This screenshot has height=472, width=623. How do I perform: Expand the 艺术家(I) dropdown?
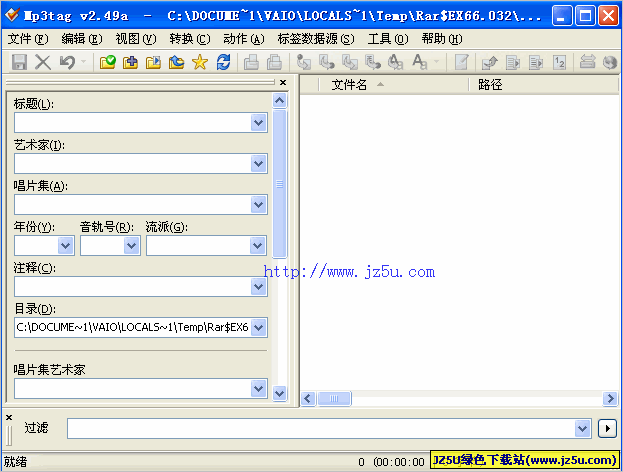[259, 164]
